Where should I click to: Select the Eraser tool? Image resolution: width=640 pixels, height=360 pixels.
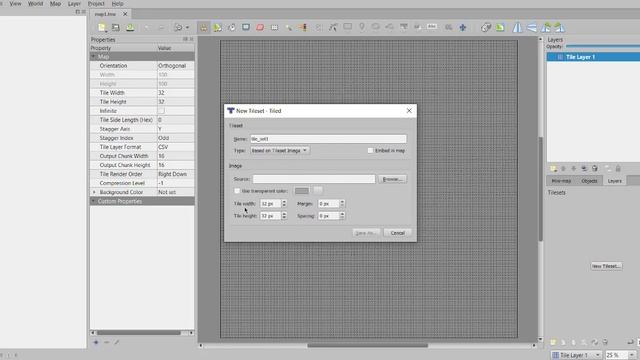click(x=260, y=27)
